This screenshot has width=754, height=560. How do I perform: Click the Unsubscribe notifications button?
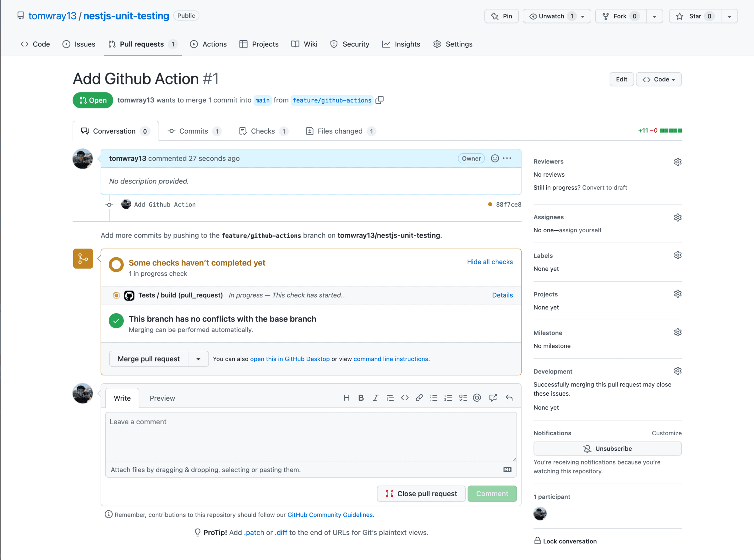point(607,448)
